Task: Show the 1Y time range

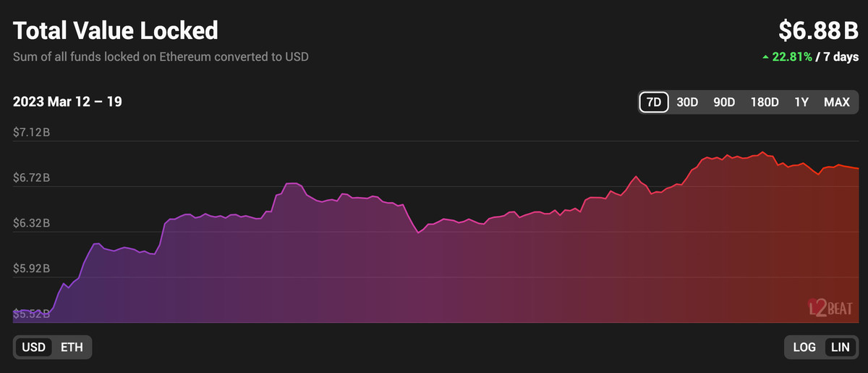Action: (x=801, y=102)
